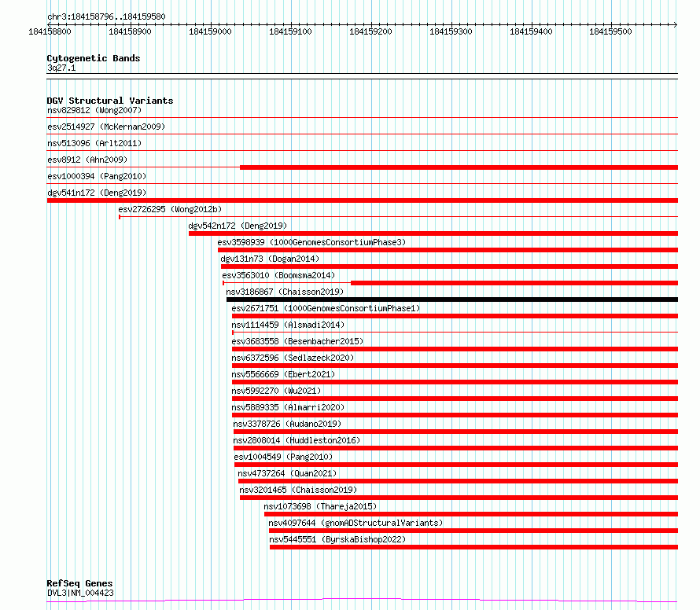
Task: Click the Cytogenetic Bands track title
Action: click(94, 58)
